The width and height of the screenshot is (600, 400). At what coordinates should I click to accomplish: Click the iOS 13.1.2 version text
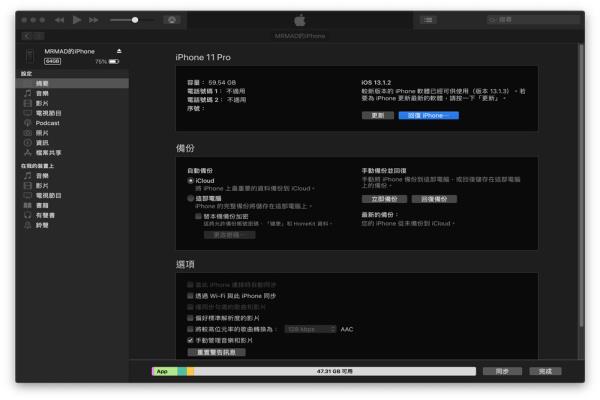[376, 83]
